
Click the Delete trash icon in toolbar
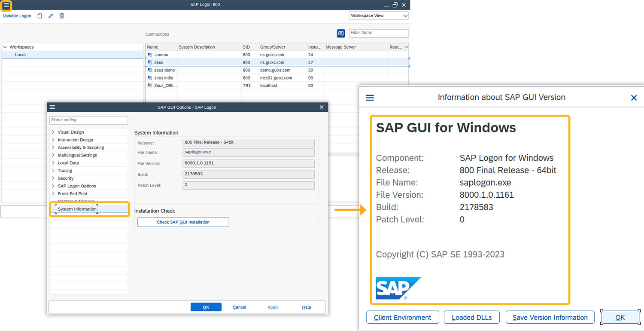62,16
